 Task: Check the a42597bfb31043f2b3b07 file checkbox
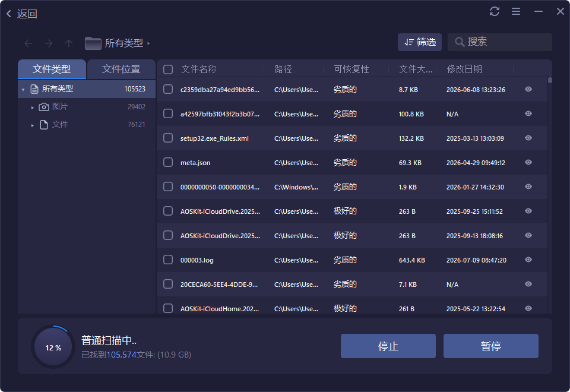[168, 113]
